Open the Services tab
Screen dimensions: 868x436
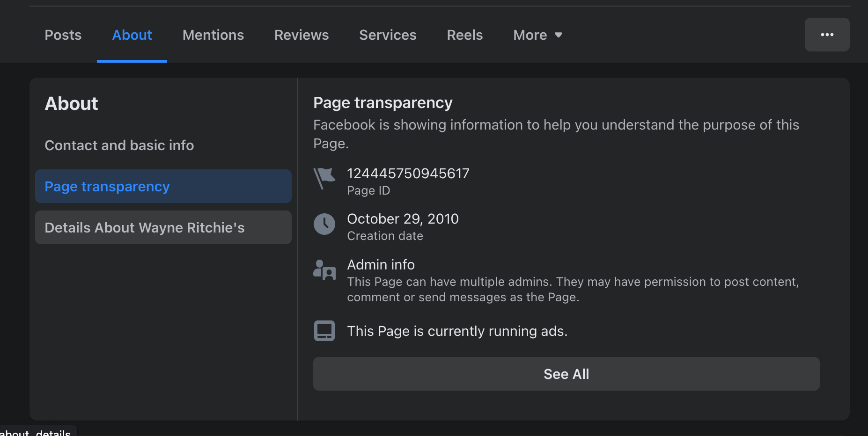click(x=388, y=35)
